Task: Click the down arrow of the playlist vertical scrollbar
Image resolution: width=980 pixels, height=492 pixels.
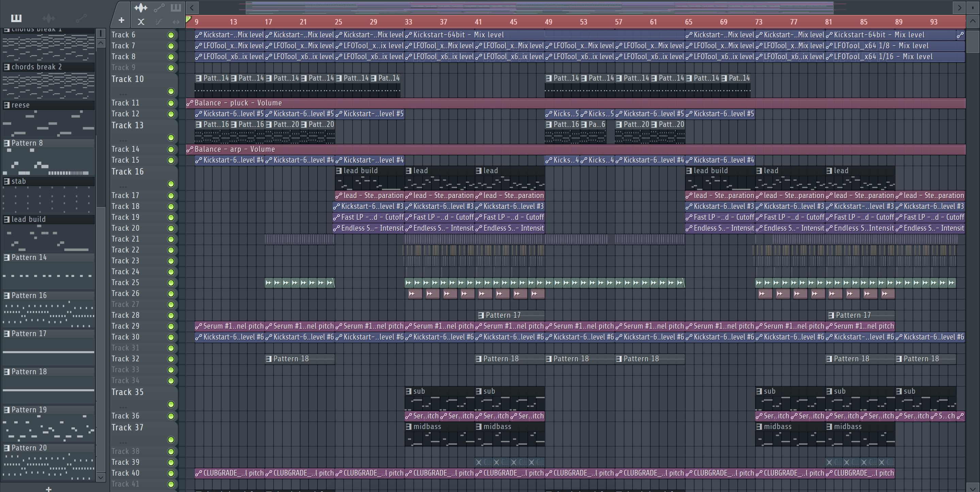Action: (973, 488)
